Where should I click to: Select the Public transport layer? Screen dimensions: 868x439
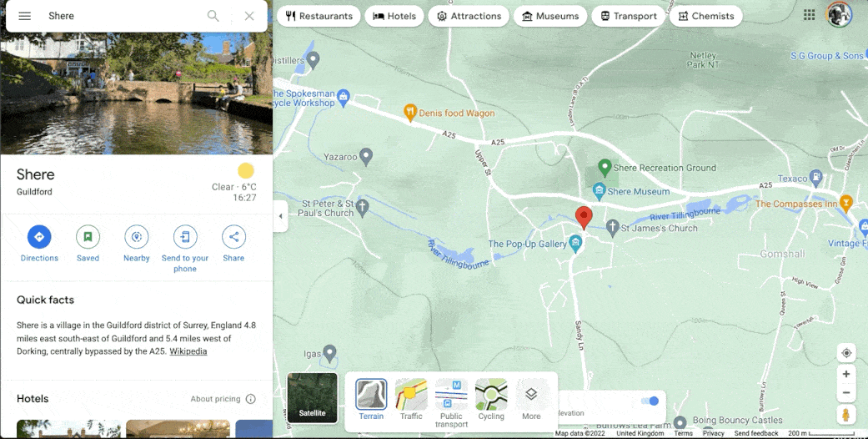point(451,403)
